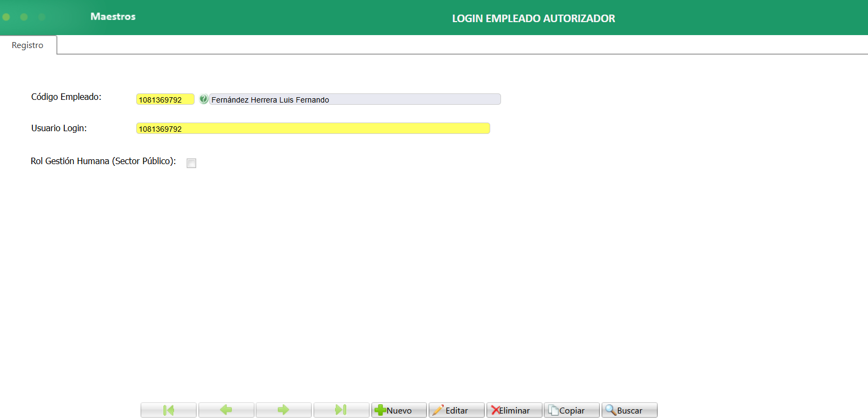Image resolution: width=868 pixels, height=420 pixels.
Task: Go to first record arrow
Action: tap(169, 410)
